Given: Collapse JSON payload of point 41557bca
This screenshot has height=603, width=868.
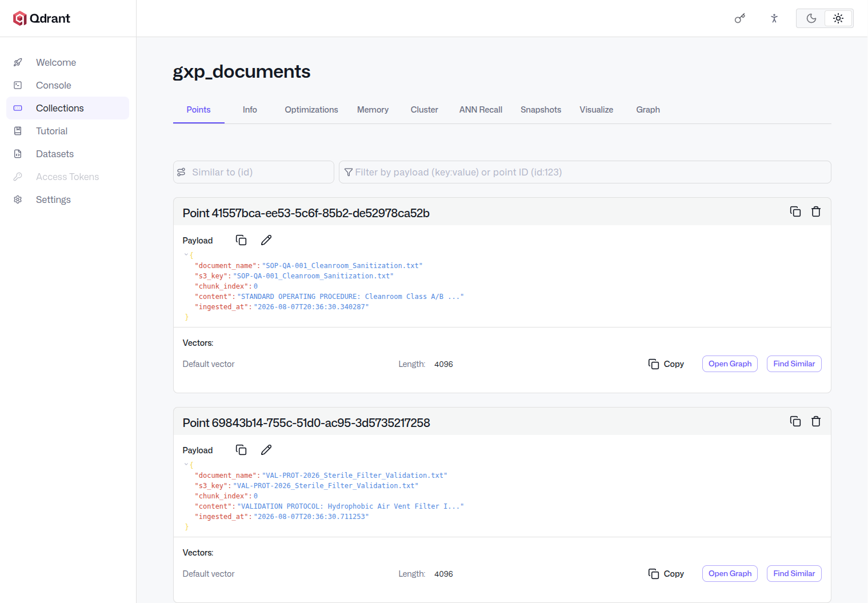Looking at the screenshot, I should [x=186, y=255].
